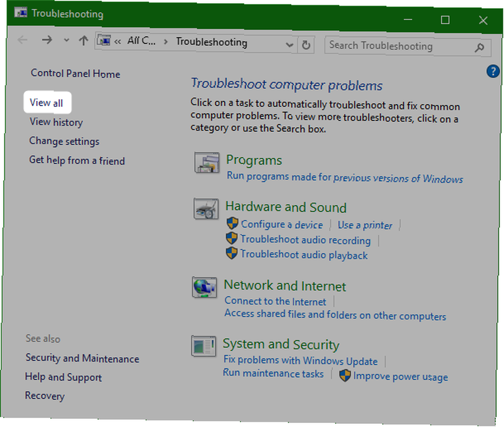The height and width of the screenshot is (427, 504).
Task: Open System and Security heading
Action: click(x=281, y=344)
